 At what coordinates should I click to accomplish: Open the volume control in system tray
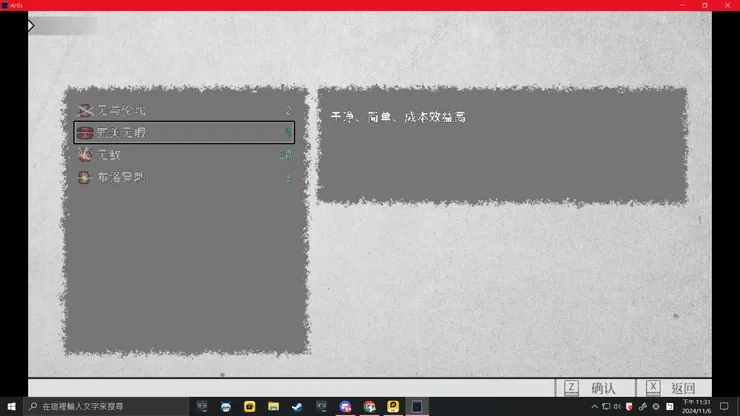pyautogui.click(x=617, y=407)
